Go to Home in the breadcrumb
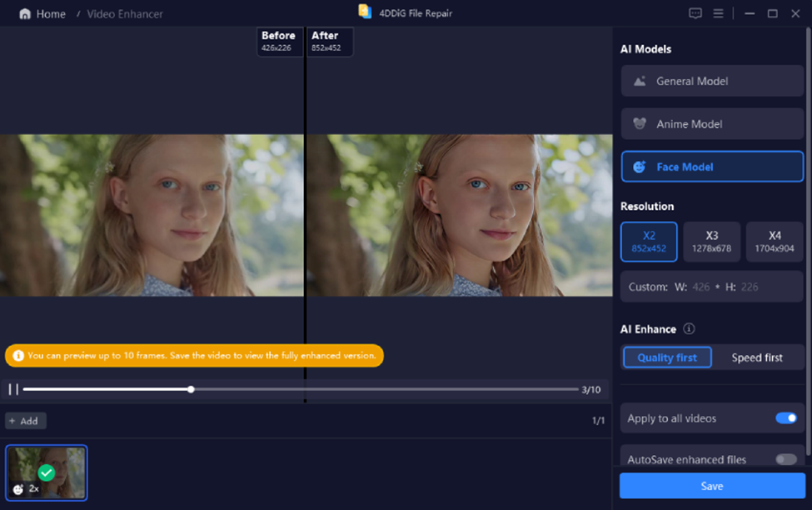The width and height of the screenshot is (812, 510). tap(51, 14)
